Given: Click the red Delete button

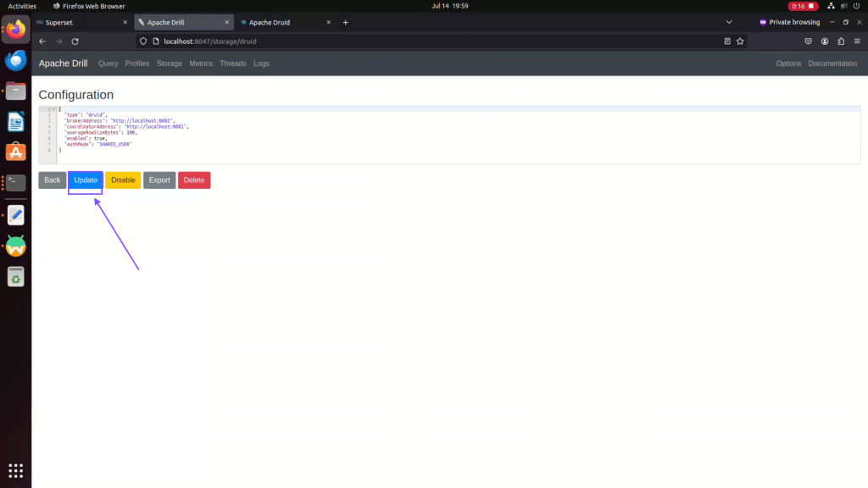Looking at the screenshot, I should [x=194, y=180].
